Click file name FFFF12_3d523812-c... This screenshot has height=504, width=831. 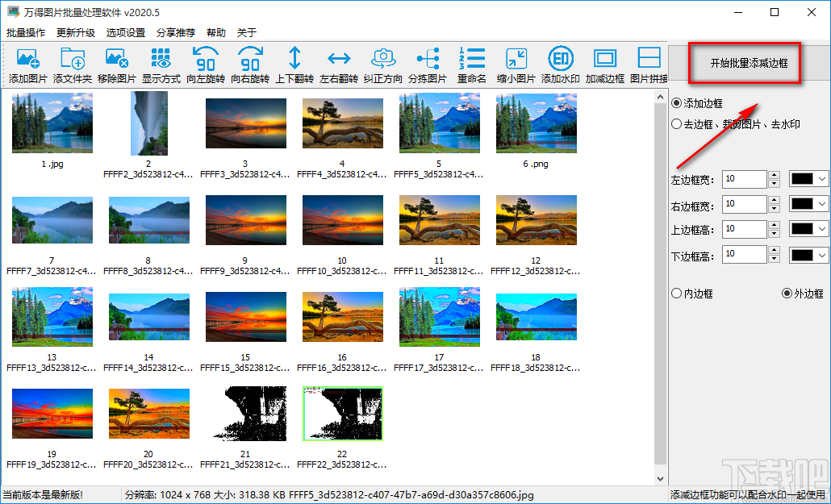coord(536,271)
